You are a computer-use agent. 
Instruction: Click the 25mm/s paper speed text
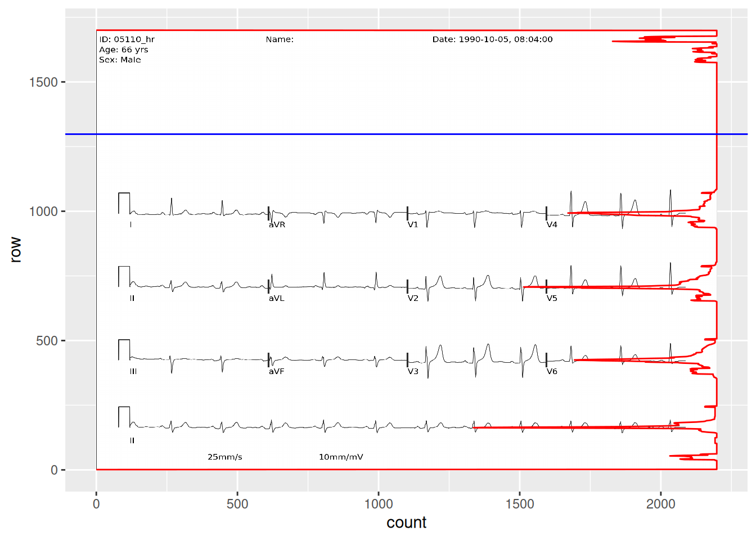click(x=224, y=457)
